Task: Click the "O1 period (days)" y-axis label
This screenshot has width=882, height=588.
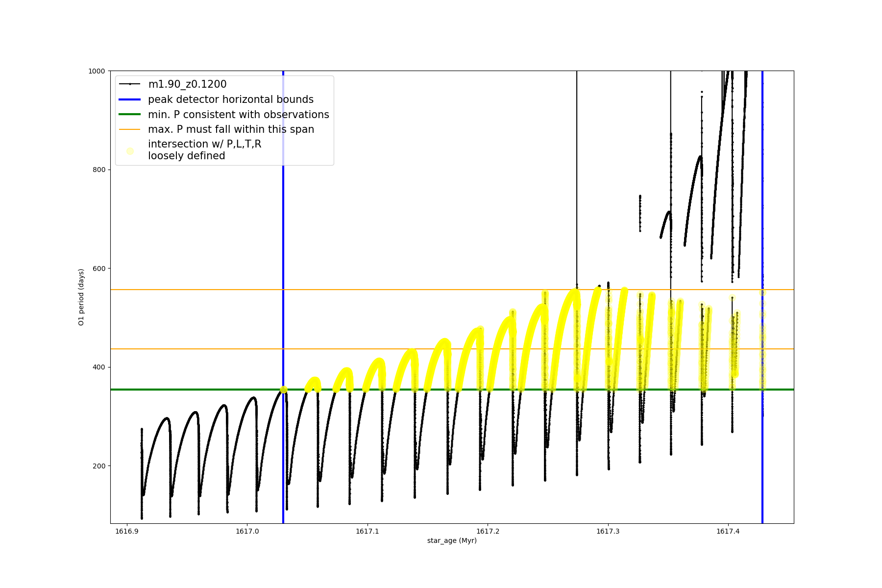Action: click(x=81, y=297)
